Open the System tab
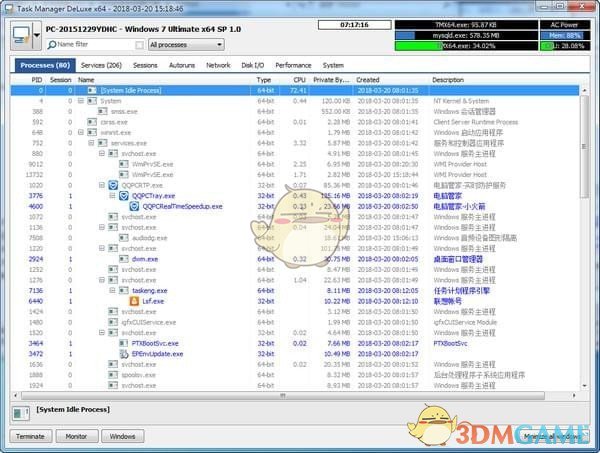 (x=333, y=65)
